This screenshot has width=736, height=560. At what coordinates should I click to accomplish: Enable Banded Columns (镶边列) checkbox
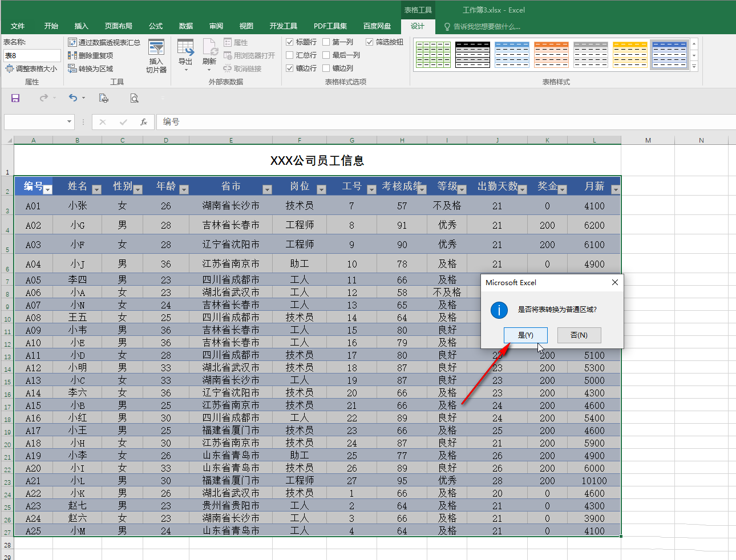click(x=326, y=68)
